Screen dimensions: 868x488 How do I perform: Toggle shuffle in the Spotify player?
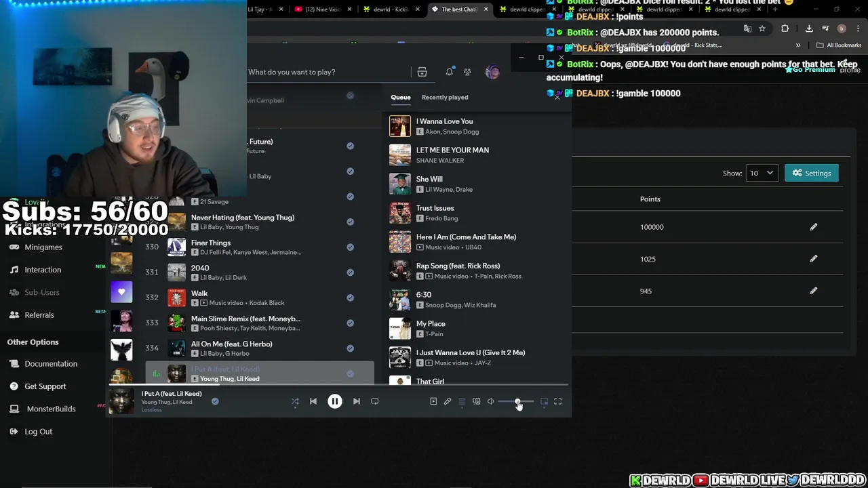tap(295, 401)
